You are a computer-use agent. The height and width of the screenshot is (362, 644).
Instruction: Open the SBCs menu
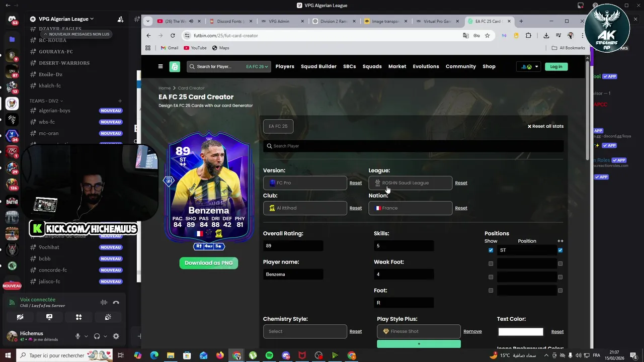(x=349, y=66)
